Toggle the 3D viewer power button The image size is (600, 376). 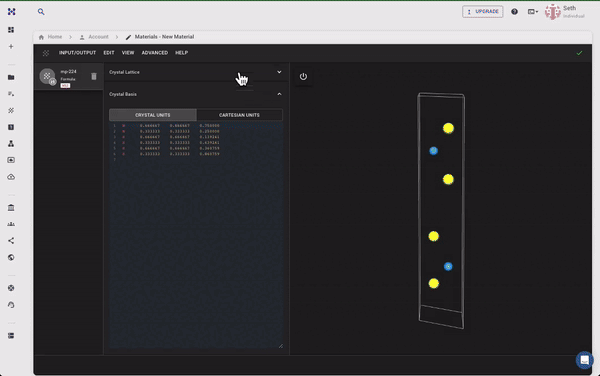[x=303, y=77]
